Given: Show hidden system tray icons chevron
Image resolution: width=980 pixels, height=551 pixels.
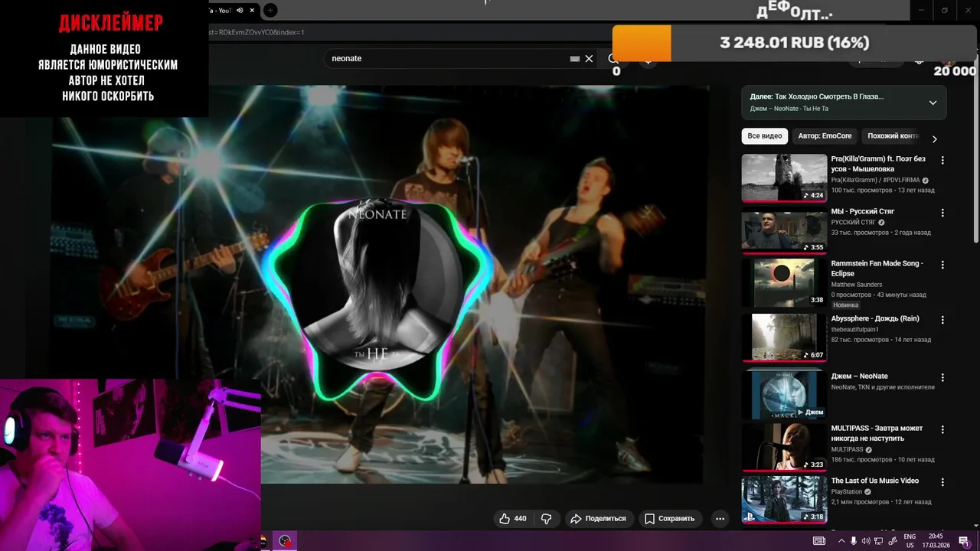Looking at the screenshot, I should tap(841, 540).
